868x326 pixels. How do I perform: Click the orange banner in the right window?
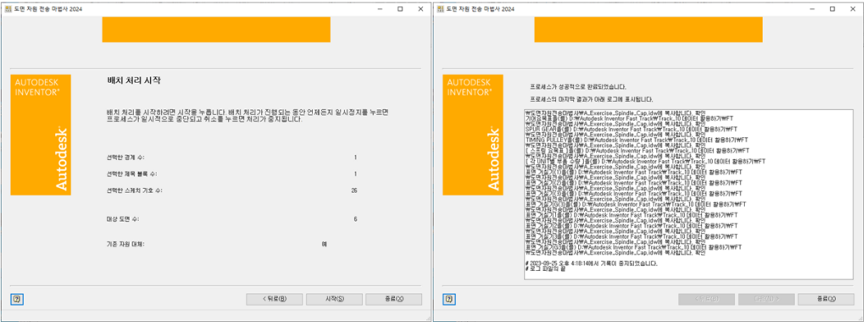pyautogui.click(x=648, y=30)
